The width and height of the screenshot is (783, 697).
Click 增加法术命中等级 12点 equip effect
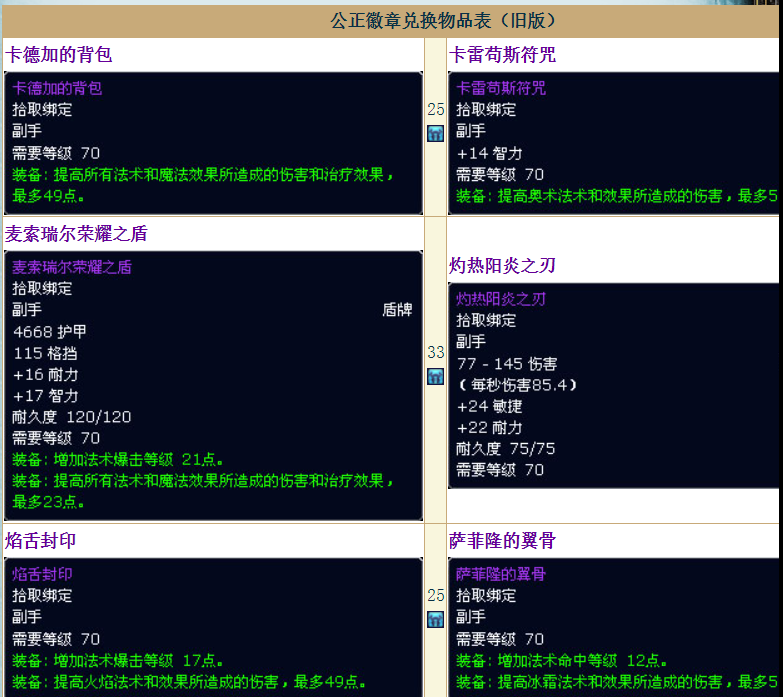[562, 661]
